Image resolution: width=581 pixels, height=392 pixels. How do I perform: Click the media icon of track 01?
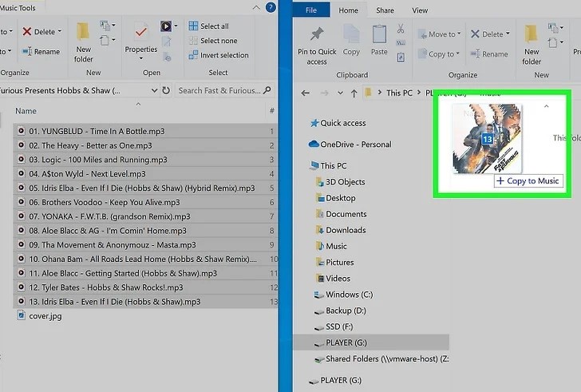[21, 131]
